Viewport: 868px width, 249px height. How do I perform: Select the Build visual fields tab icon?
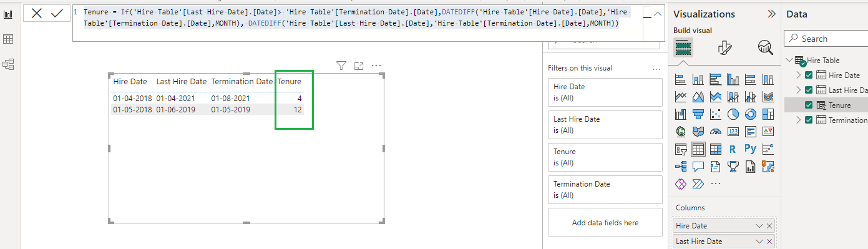pyautogui.click(x=683, y=48)
